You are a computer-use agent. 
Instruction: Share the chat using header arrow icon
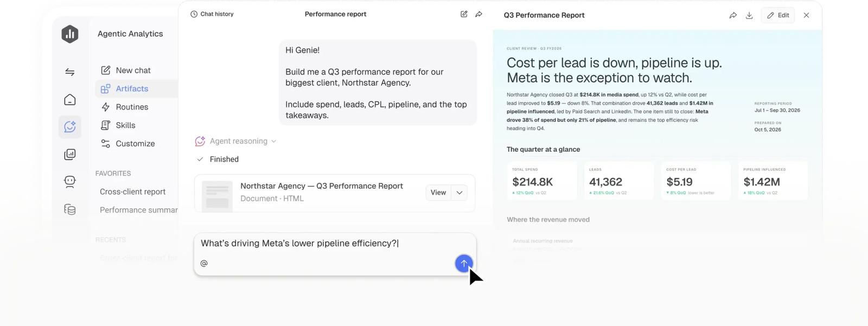coord(478,14)
